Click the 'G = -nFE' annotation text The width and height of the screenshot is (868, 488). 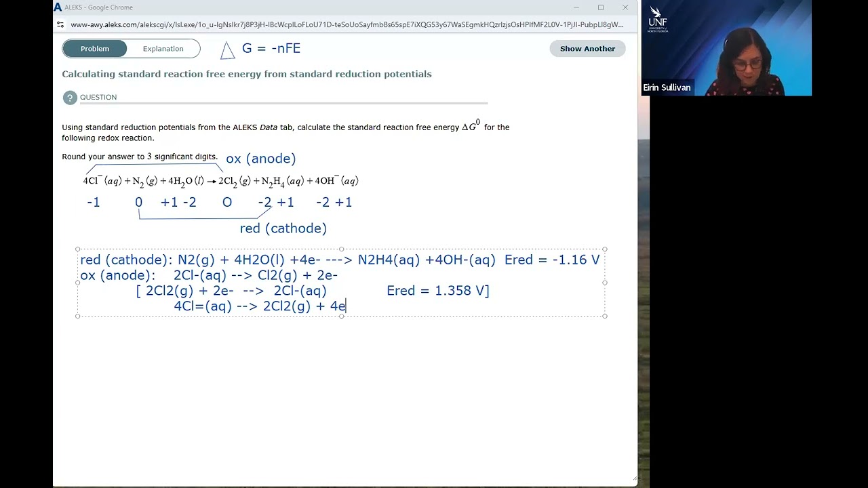point(271,48)
